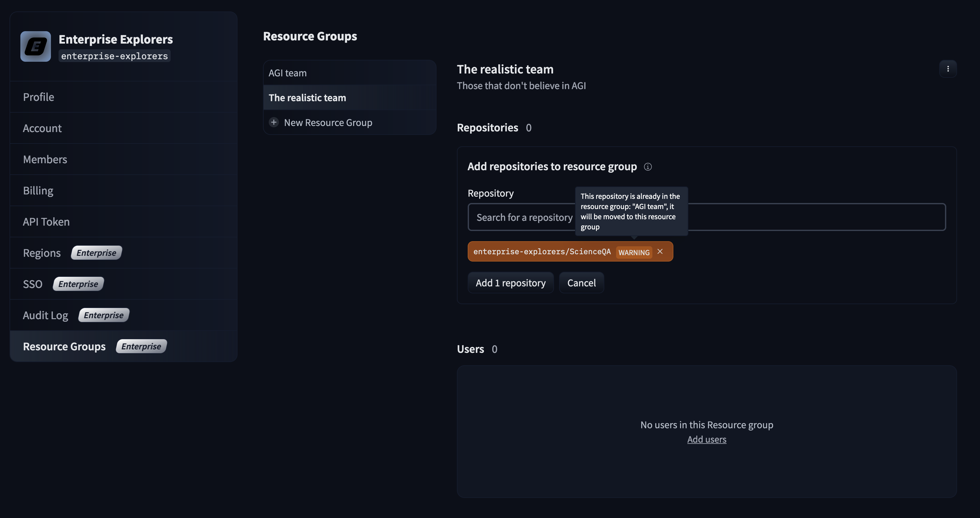The image size is (980, 518).
Task: Open the SSO settings page
Action: [32, 284]
